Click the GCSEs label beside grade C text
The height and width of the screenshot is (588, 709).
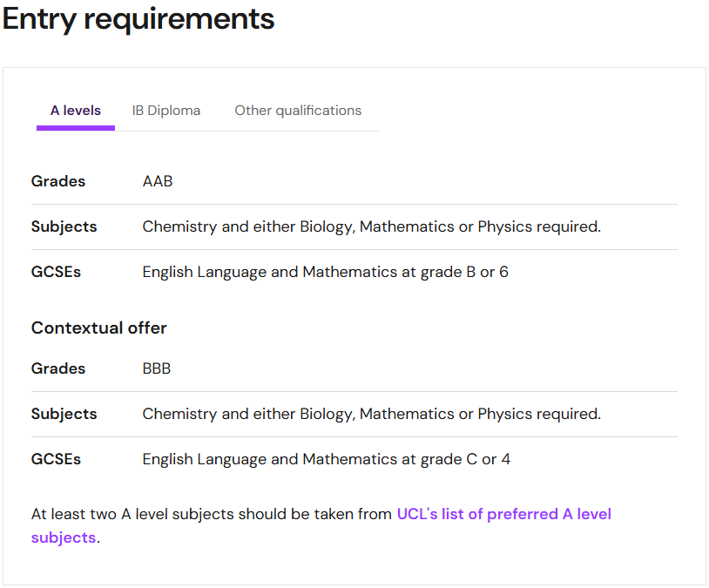coord(56,459)
